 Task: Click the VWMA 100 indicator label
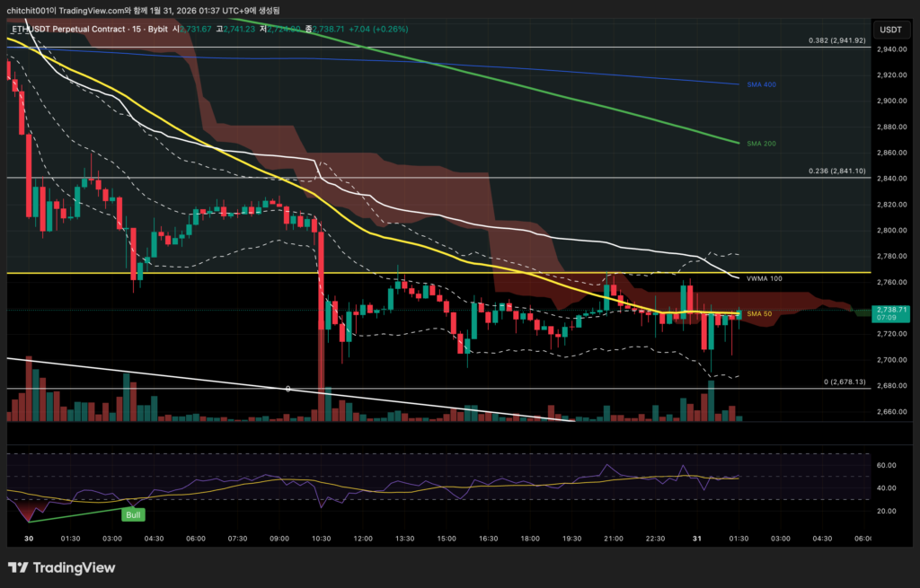[764, 278]
